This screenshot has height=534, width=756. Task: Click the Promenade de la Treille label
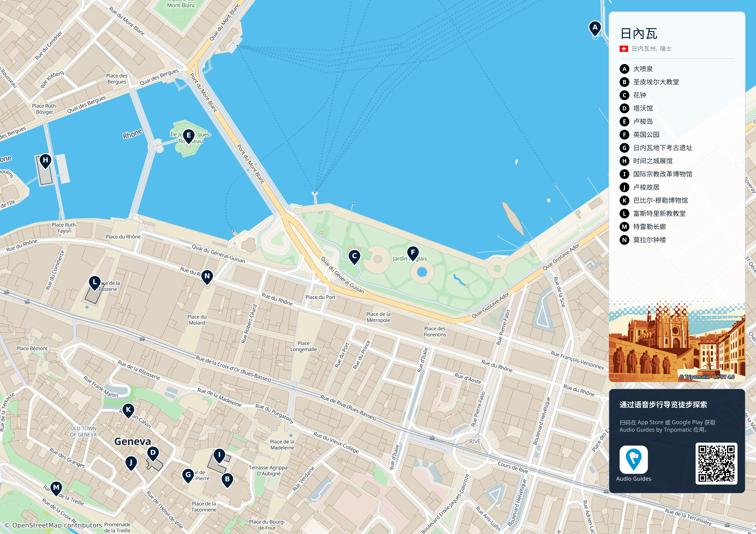coord(117,527)
